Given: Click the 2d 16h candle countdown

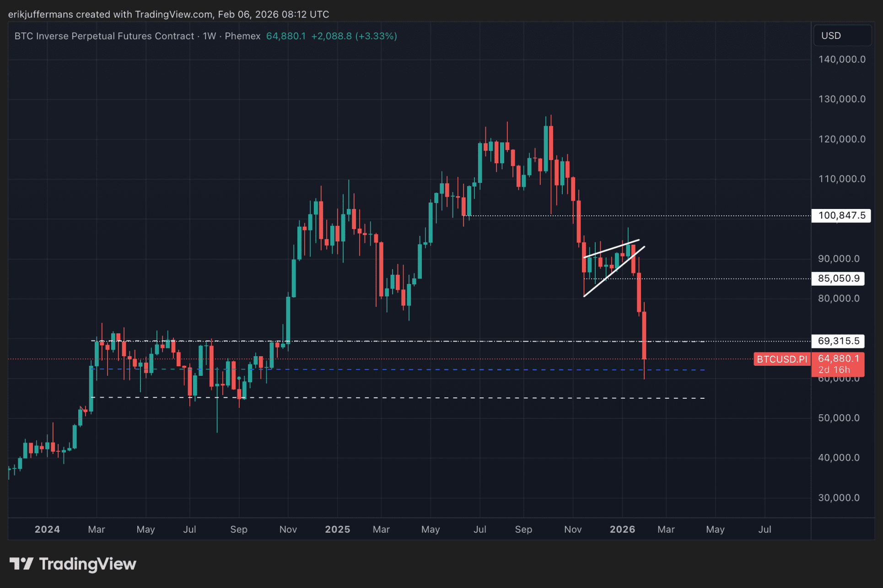Looking at the screenshot, I should tap(834, 370).
